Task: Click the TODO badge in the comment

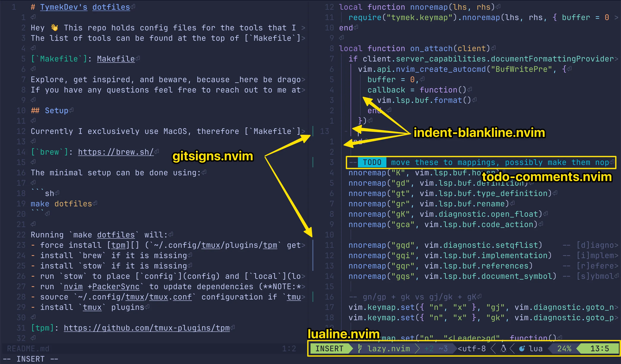Action: [x=372, y=162]
